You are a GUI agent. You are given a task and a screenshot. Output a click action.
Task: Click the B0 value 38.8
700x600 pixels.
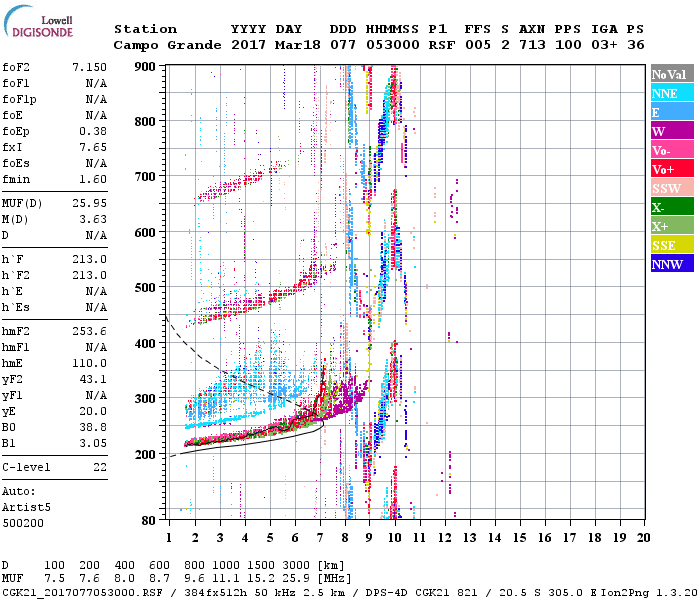tap(93, 427)
